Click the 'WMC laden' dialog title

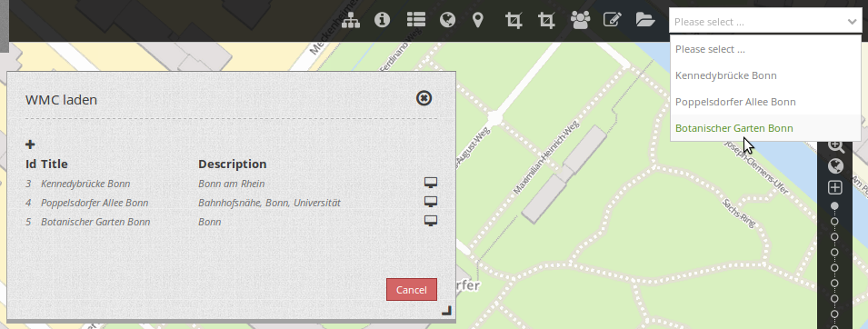pos(62,100)
